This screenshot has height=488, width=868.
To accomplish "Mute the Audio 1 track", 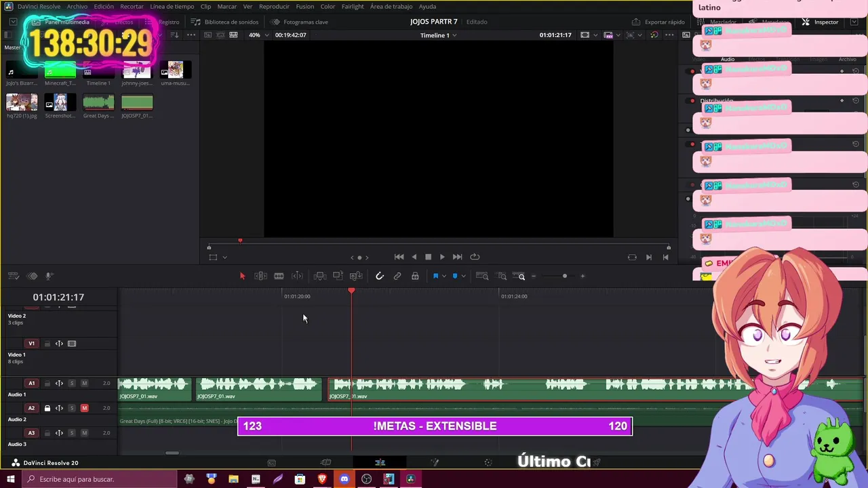I will click(84, 383).
